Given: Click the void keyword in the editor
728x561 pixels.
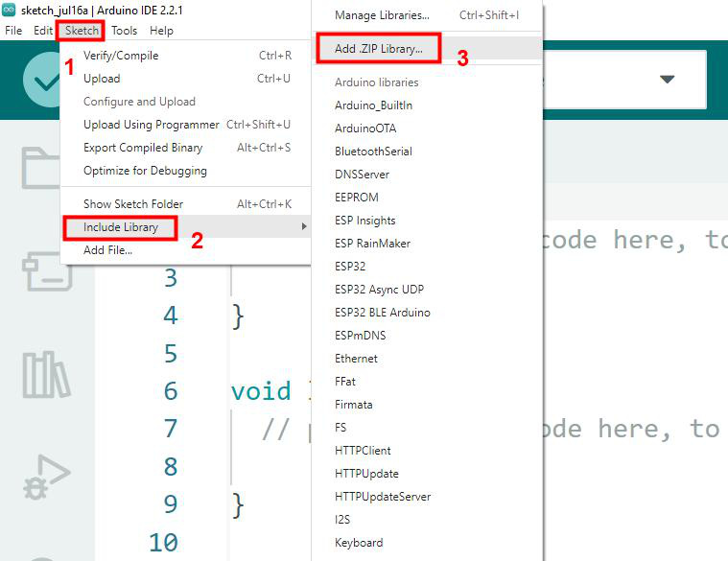Looking at the screenshot, I should click(x=262, y=390).
